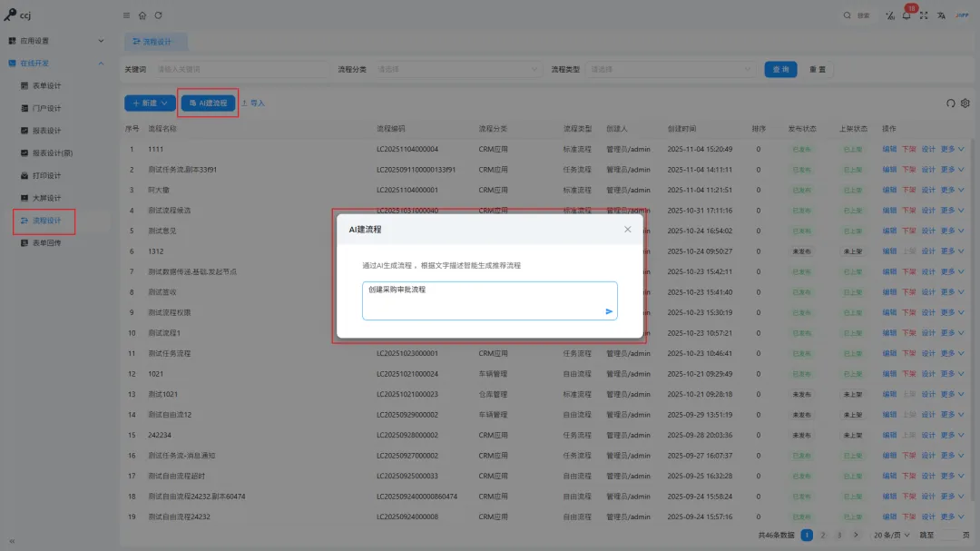Open the 流程分类 dropdown
Image resolution: width=980 pixels, height=551 pixels.
(456, 69)
